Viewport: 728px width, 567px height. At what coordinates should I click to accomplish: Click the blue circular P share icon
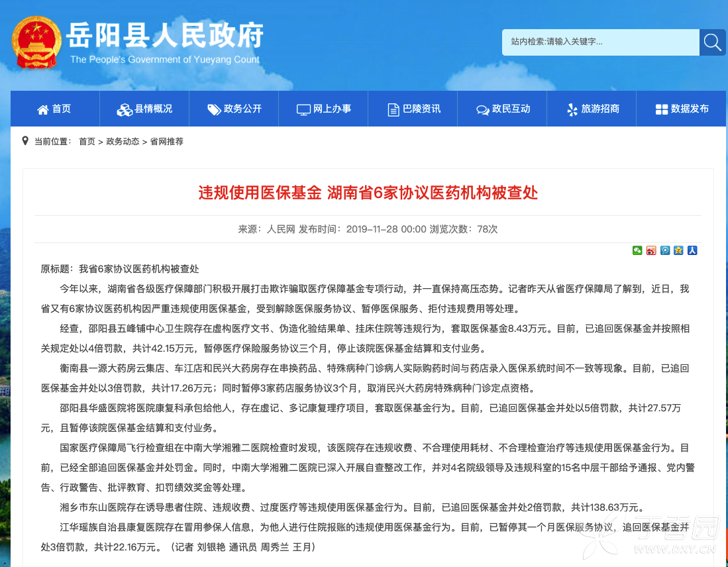665,251
